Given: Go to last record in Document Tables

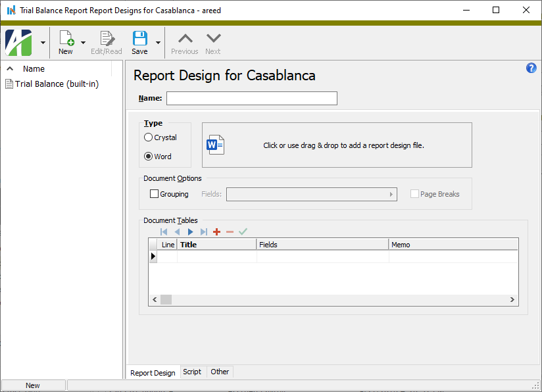Looking at the screenshot, I should click(x=203, y=232).
